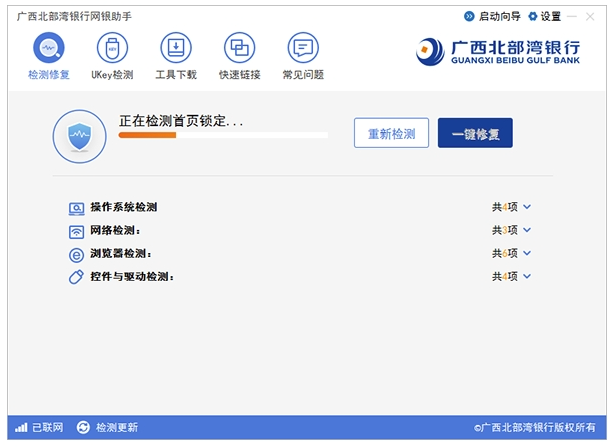614x447 pixels.
Task: Click the 广西北部湾银行网银助手 window title
Action: (x=74, y=16)
